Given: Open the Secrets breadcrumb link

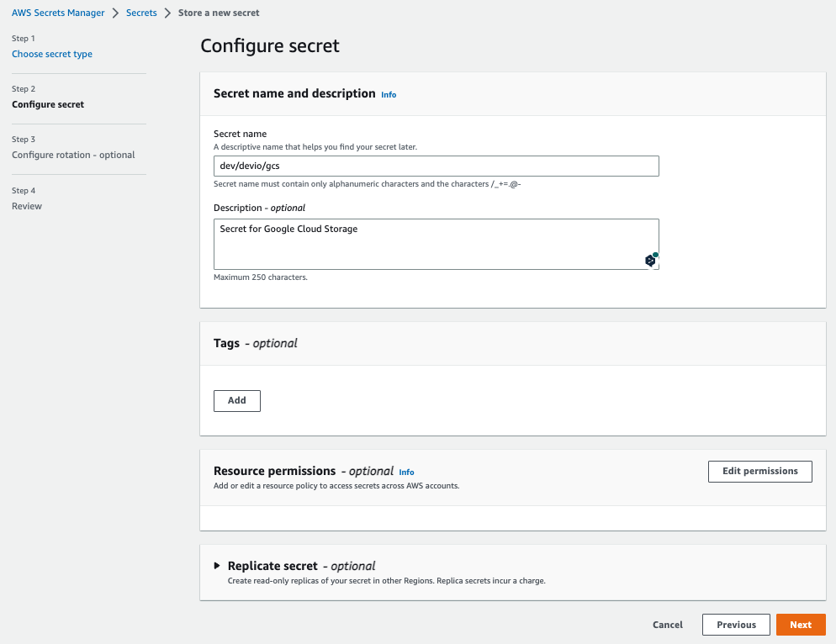Looking at the screenshot, I should (x=141, y=13).
